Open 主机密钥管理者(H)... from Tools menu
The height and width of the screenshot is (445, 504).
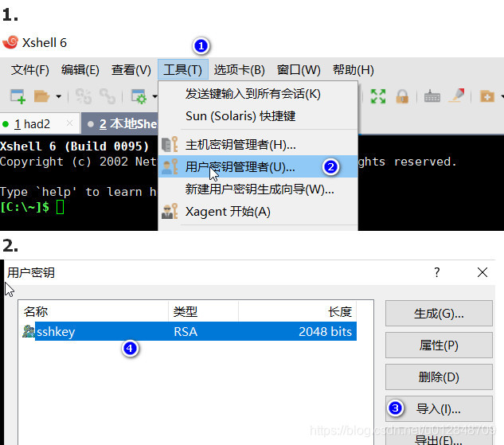(258, 145)
